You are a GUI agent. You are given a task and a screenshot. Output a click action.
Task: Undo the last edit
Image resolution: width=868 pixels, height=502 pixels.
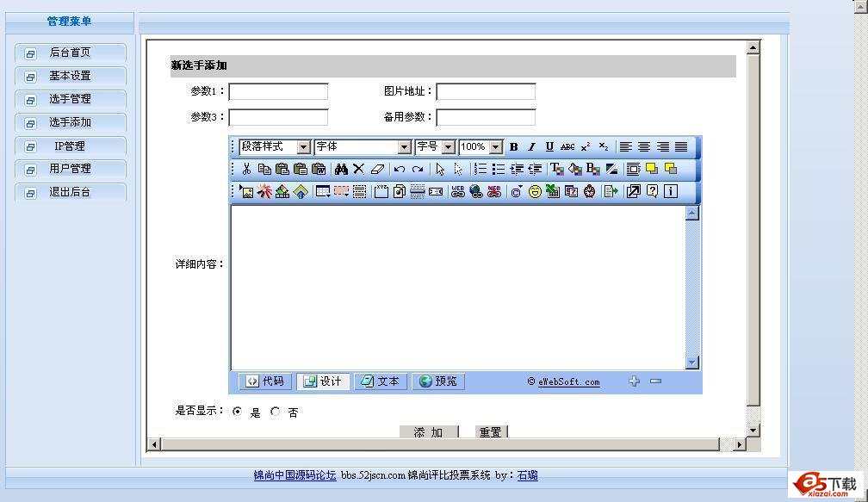click(400, 169)
